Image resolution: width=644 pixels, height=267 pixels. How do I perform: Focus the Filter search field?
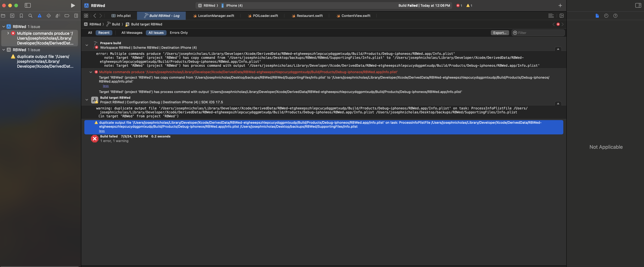(538, 33)
